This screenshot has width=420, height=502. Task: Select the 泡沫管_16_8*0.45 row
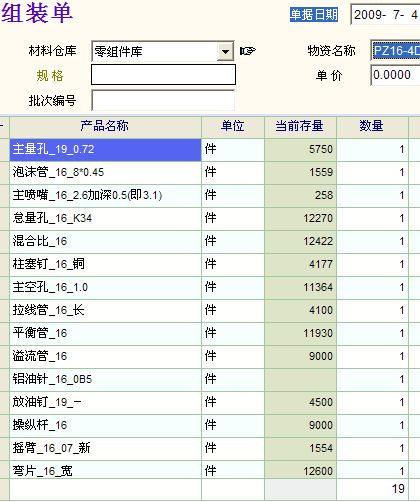208,172
